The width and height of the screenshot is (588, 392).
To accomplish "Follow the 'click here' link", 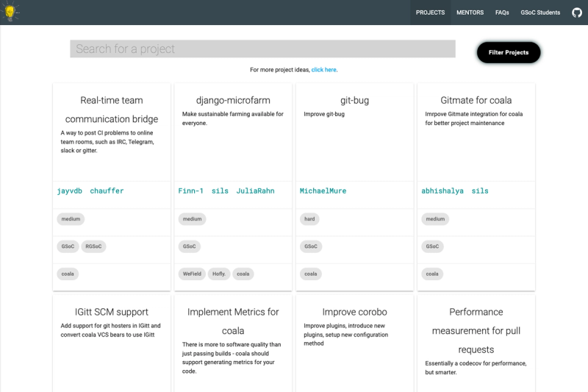I will 323,70.
